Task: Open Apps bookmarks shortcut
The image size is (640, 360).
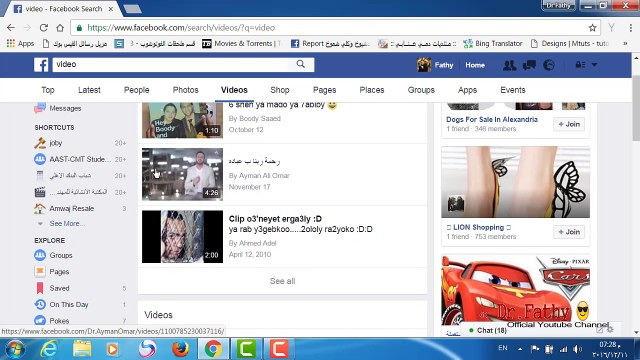Action: pos(20,43)
